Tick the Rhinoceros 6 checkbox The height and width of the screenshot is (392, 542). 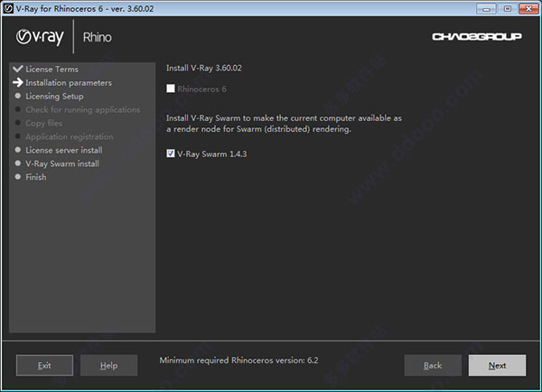[x=171, y=89]
